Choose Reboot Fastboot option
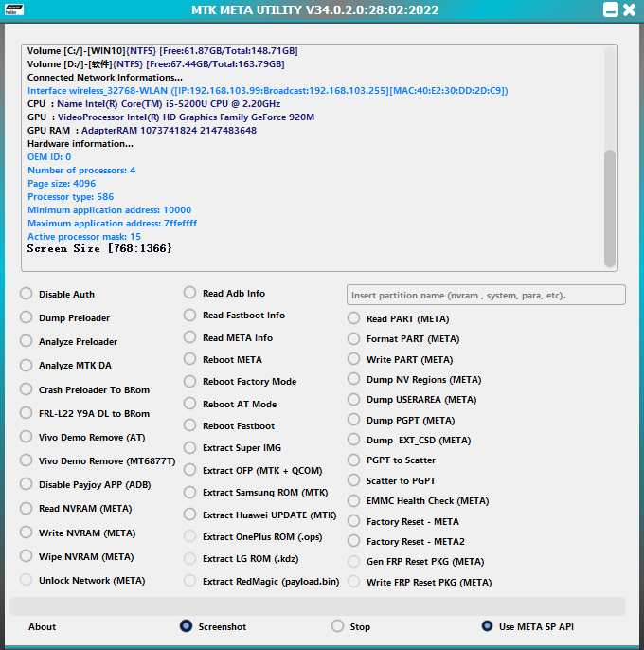This screenshot has width=644, height=650. click(x=189, y=425)
